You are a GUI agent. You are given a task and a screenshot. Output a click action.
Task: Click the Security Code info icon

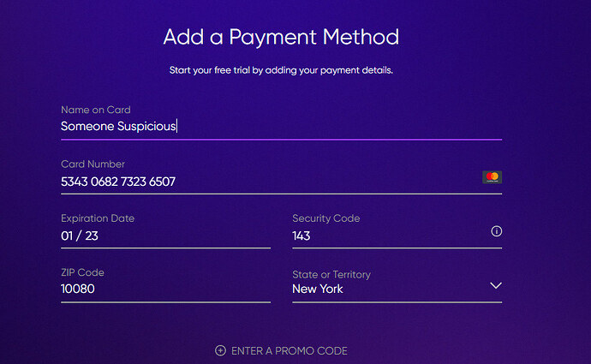tap(496, 231)
